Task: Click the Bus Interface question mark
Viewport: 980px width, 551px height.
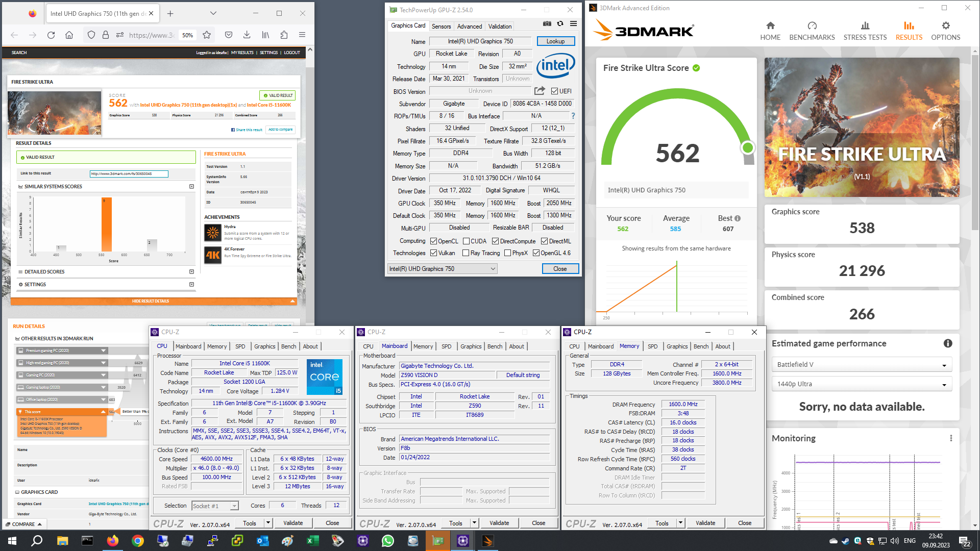Action: 573,116
